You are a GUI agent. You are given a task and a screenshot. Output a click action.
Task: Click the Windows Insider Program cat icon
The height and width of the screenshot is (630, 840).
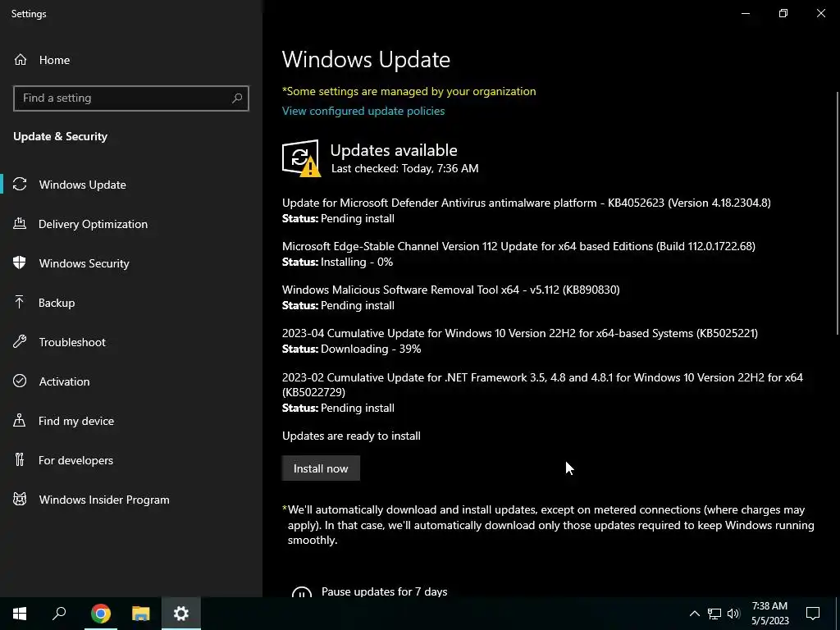[x=20, y=500]
